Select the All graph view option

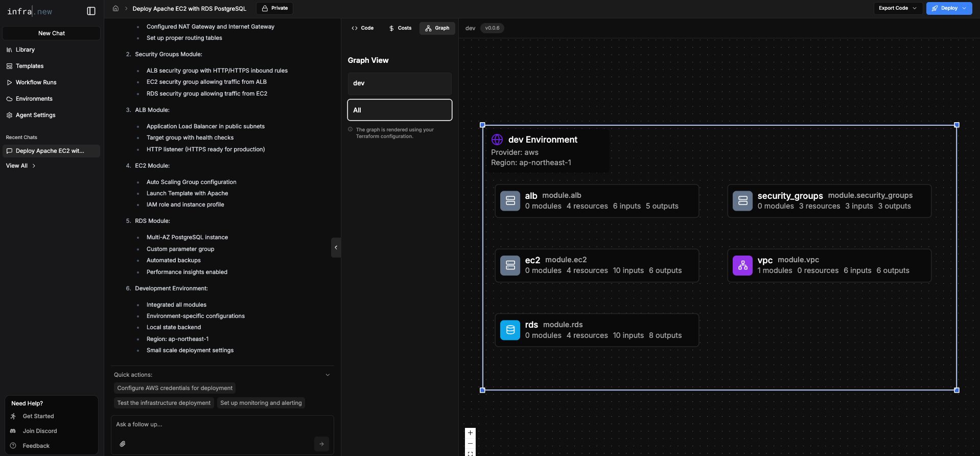tap(400, 110)
